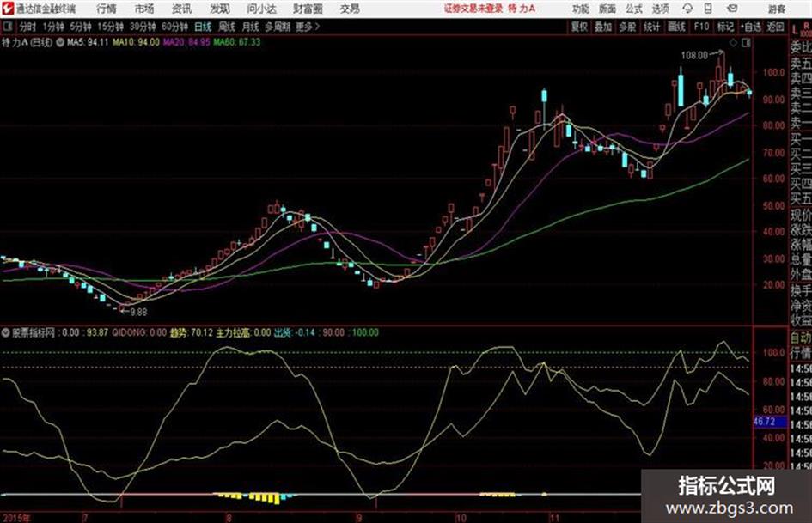Viewport: 812px width, 523px height.
Task: Open the 公式 menu
Action: pos(634,9)
